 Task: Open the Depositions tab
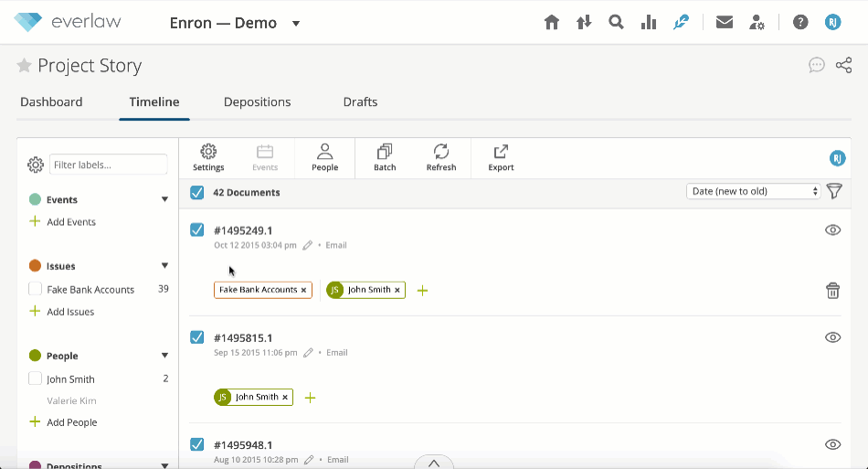click(258, 101)
